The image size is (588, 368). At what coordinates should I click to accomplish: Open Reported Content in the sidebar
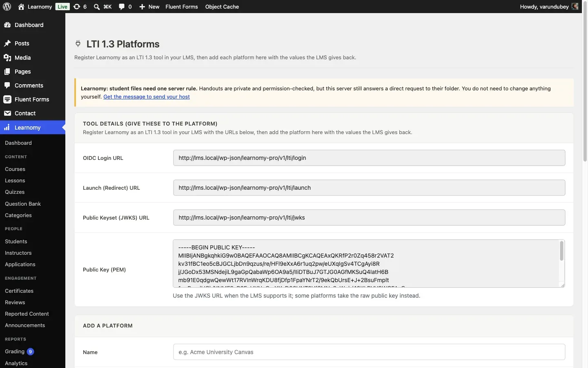coord(27,314)
